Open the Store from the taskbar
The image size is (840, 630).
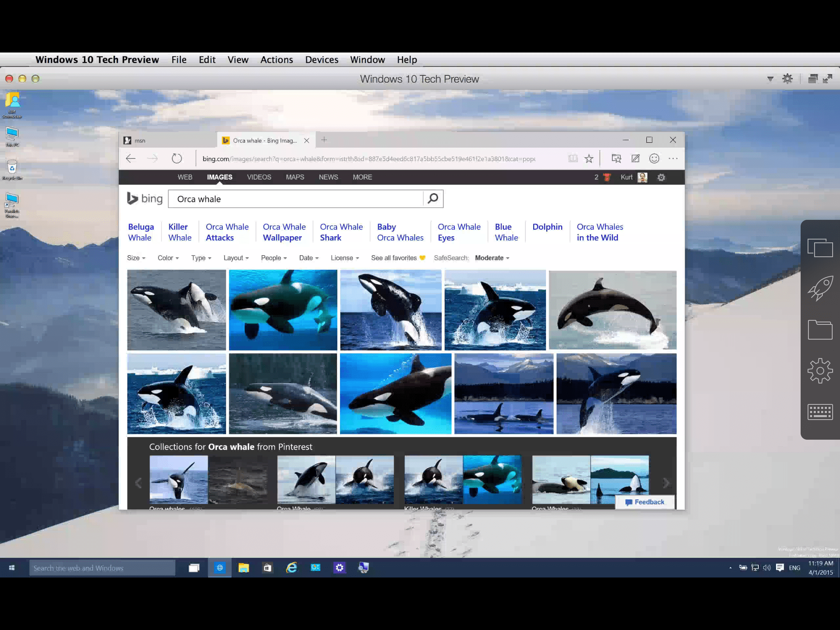pyautogui.click(x=267, y=568)
